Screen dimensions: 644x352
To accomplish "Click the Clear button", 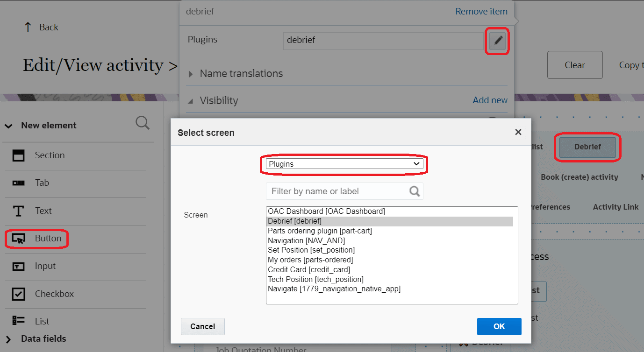I will click(x=575, y=65).
